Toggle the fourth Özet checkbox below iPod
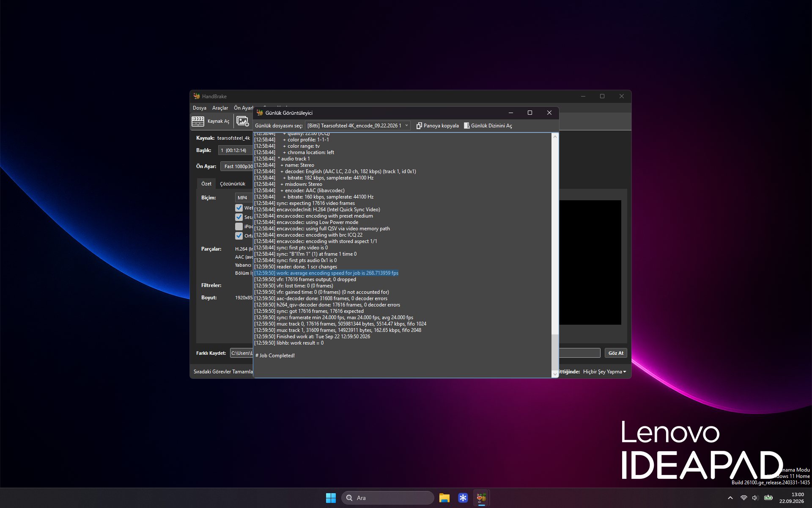This screenshot has width=812, height=508. click(x=239, y=236)
